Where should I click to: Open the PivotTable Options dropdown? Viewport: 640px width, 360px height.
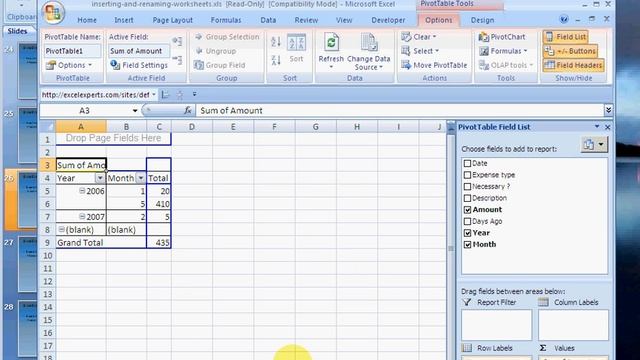(69, 65)
